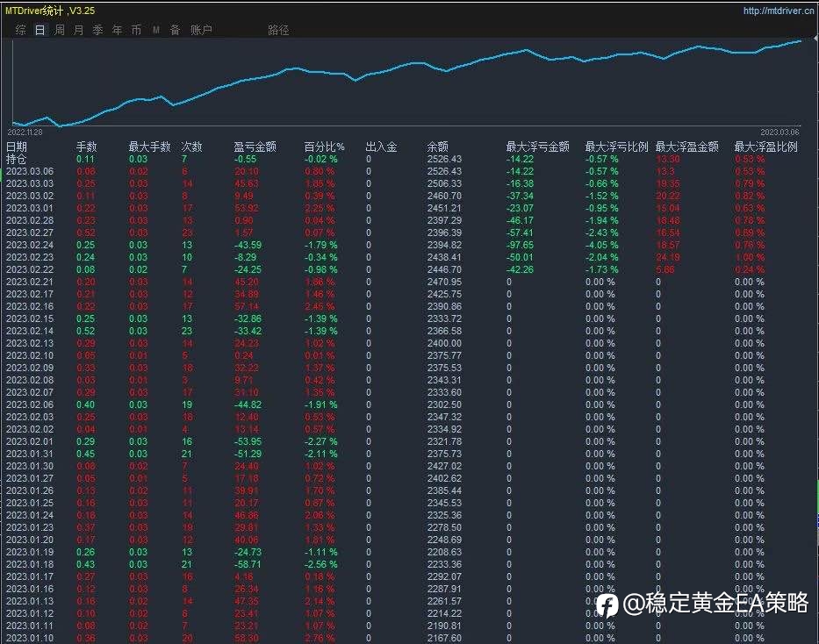This screenshot has width=819, height=644.
Task: Click the -1.79 % percentage cell
Action: pos(320,245)
